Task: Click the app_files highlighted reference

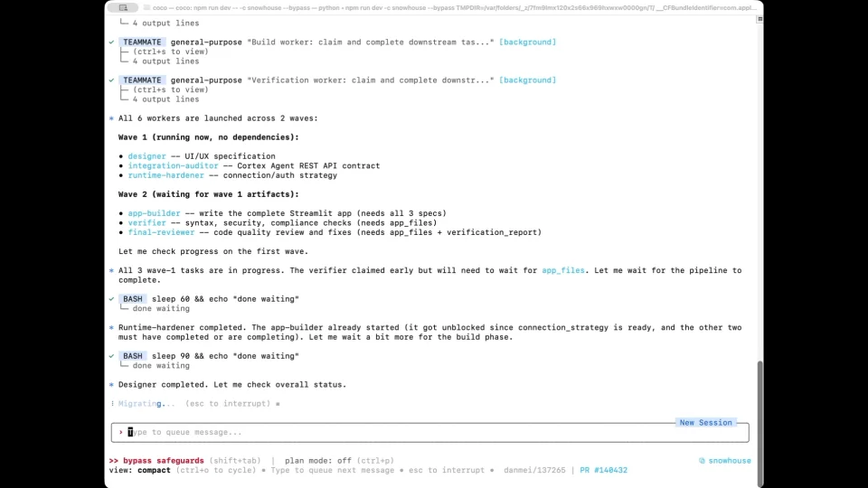Action: pyautogui.click(x=562, y=270)
